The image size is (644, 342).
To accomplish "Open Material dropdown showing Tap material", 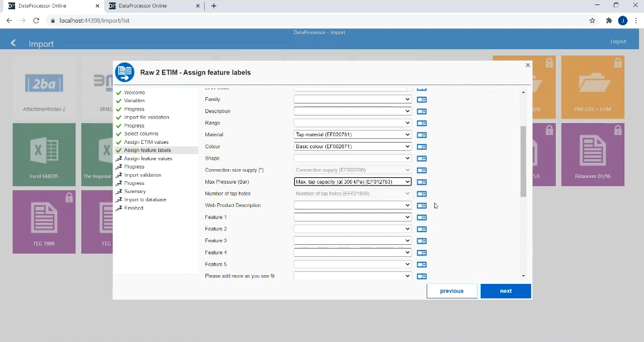I will pyautogui.click(x=352, y=134).
